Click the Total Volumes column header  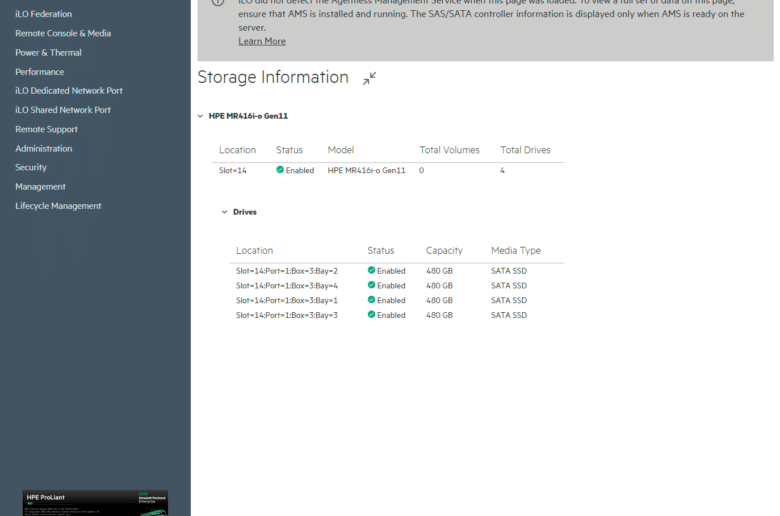click(449, 150)
